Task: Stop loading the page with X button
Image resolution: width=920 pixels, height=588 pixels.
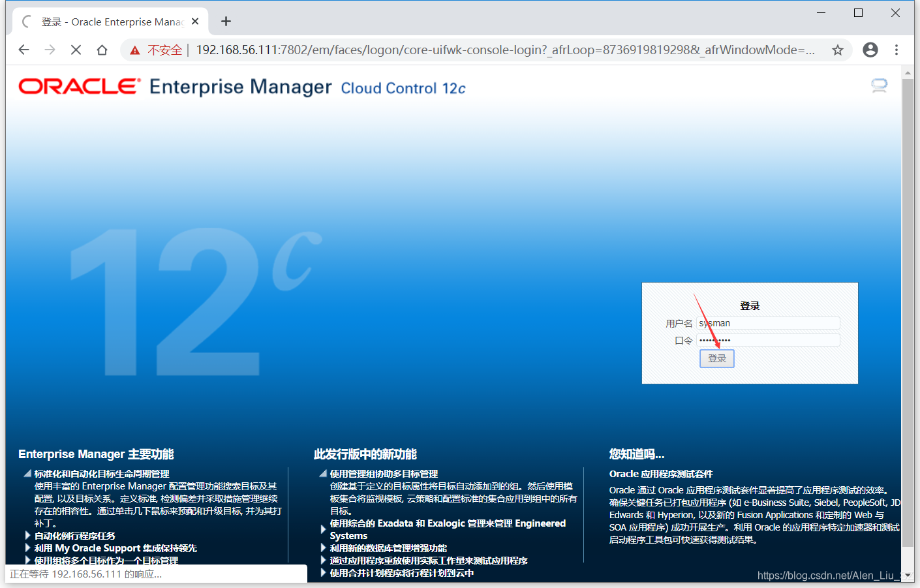Action: pos(76,50)
